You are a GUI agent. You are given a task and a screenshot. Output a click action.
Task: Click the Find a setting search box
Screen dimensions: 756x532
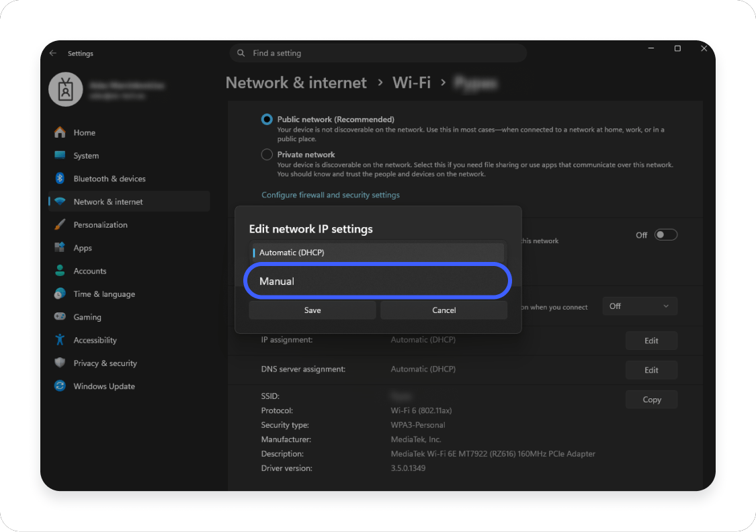pos(378,53)
